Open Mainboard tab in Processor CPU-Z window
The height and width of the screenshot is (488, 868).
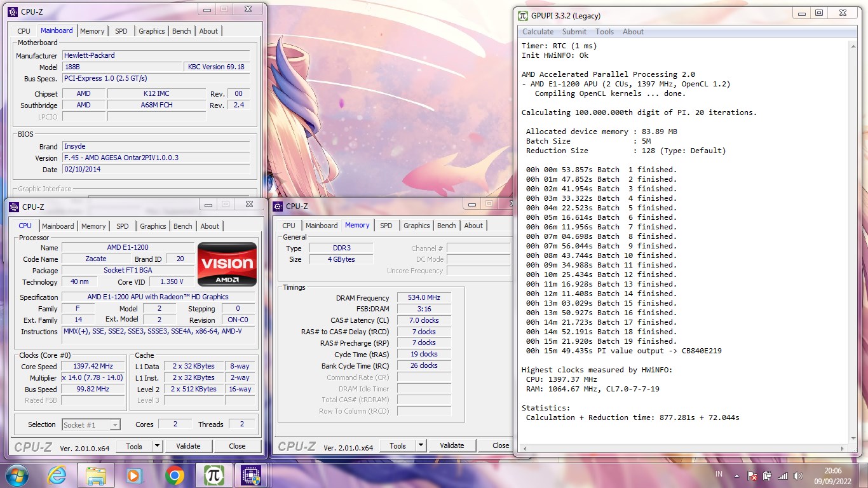[x=58, y=226]
